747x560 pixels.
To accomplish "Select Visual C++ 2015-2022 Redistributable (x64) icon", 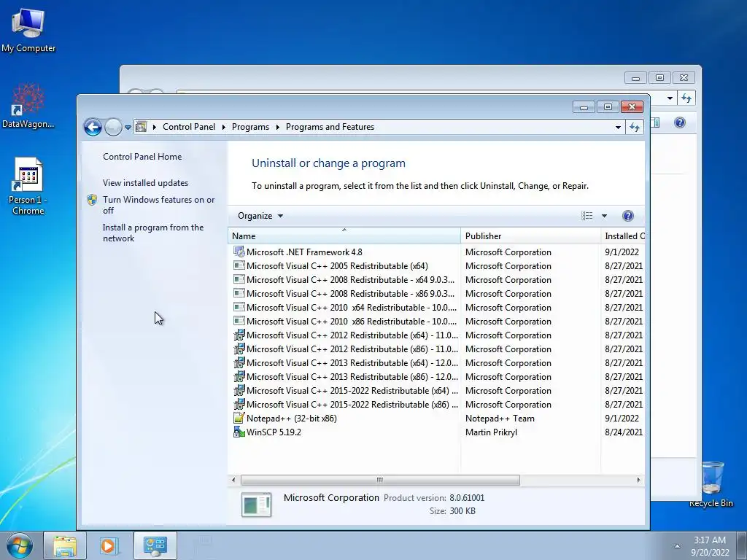I will point(239,391).
